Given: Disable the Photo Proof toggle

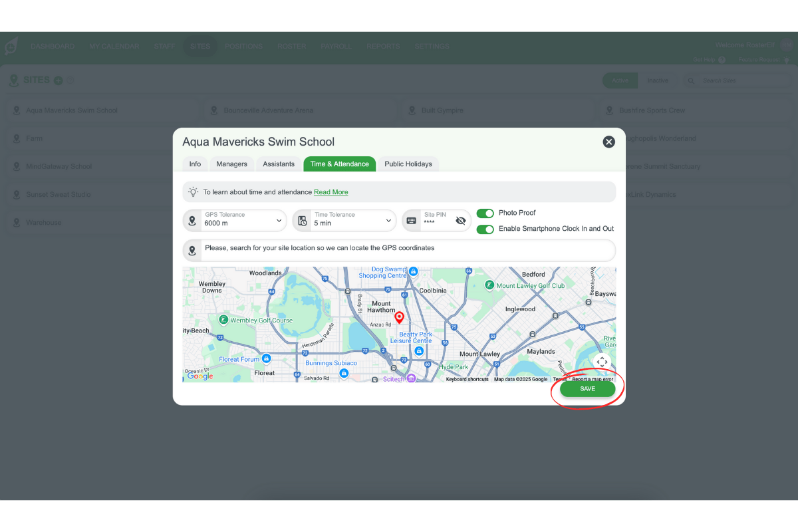Looking at the screenshot, I should [485, 213].
